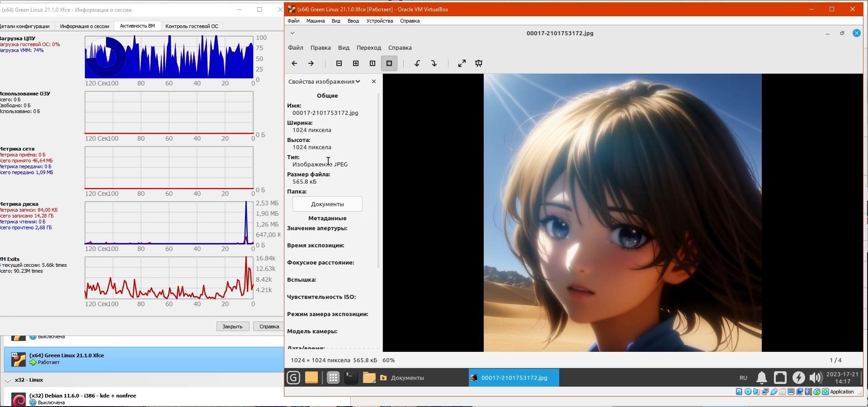This screenshot has width=868, height=407.
Task: Open VirtualBox Машина menu
Action: tap(316, 21)
